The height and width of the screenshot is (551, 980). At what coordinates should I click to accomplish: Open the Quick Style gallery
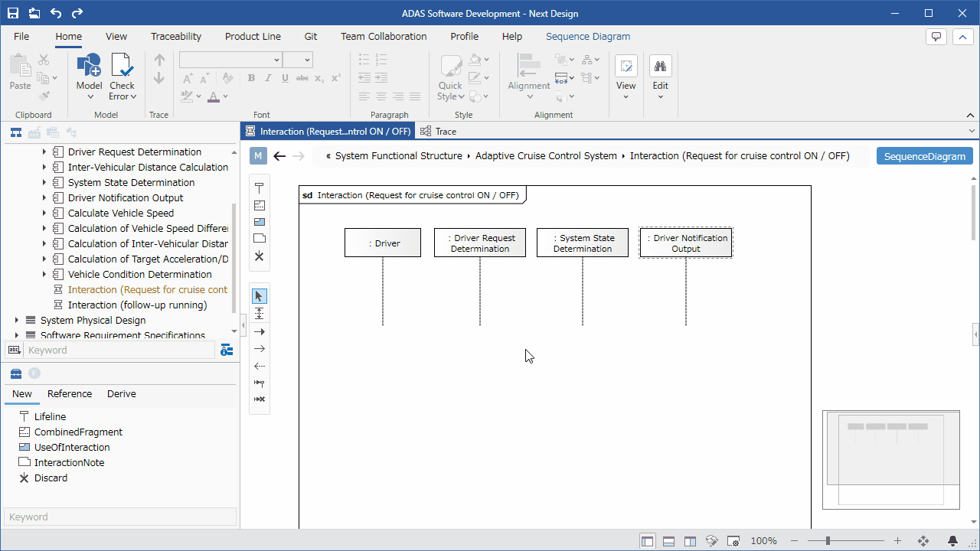[450, 77]
